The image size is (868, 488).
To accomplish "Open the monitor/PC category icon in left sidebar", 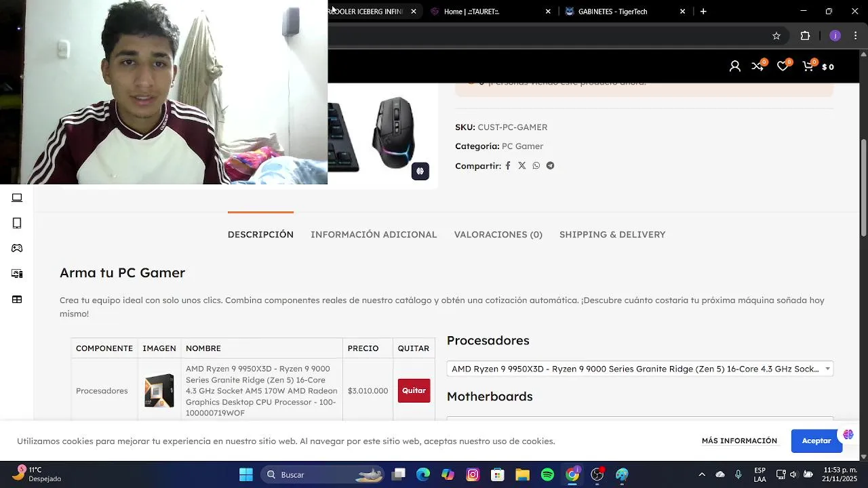I will 17,274.
